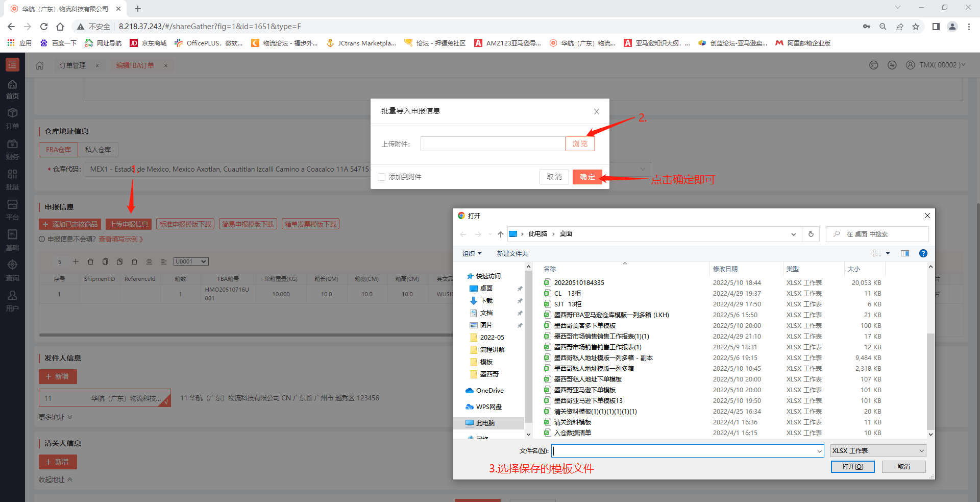Open the side panel icon in Chrome
Viewport: 980px width, 502px height.
point(936,27)
